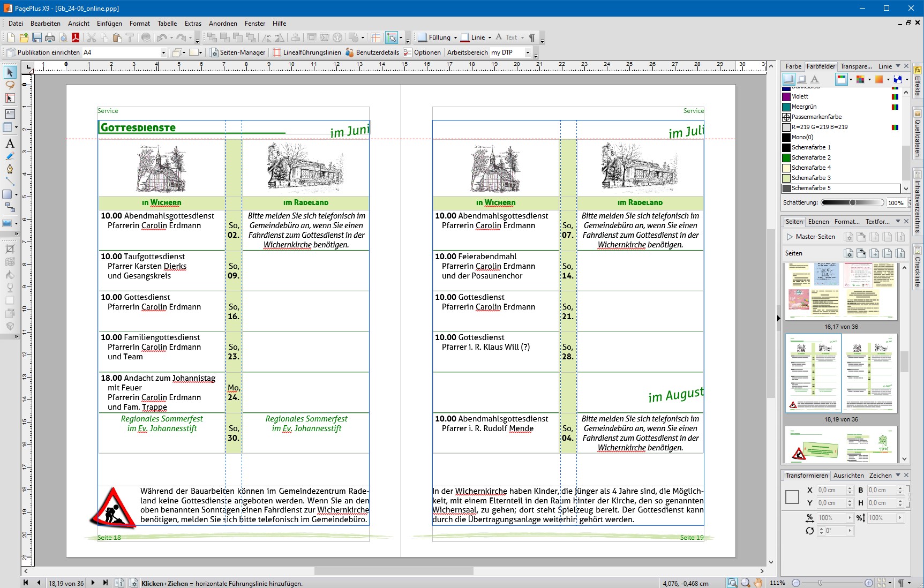Select the Artistic Text tool

pyautogui.click(x=10, y=144)
